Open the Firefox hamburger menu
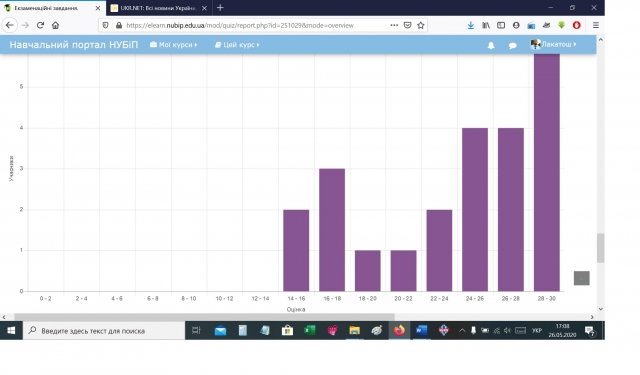640x375 pixels. (596, 25)
